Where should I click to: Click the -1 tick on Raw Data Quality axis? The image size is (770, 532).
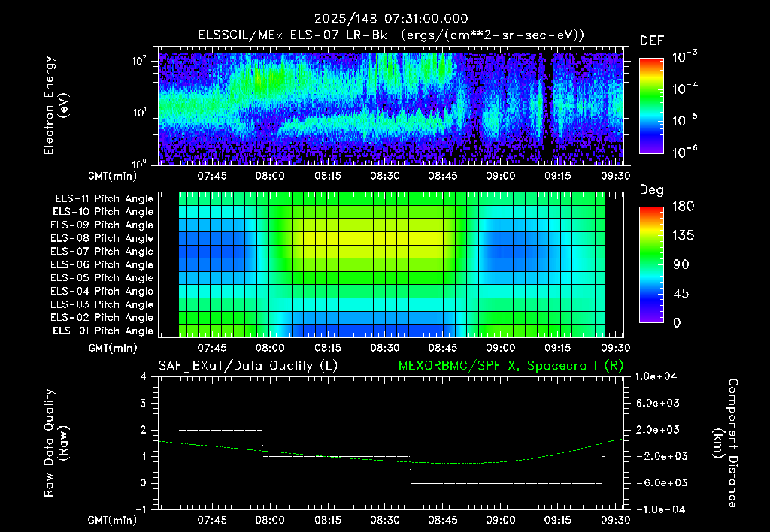(x=141, y=509)
